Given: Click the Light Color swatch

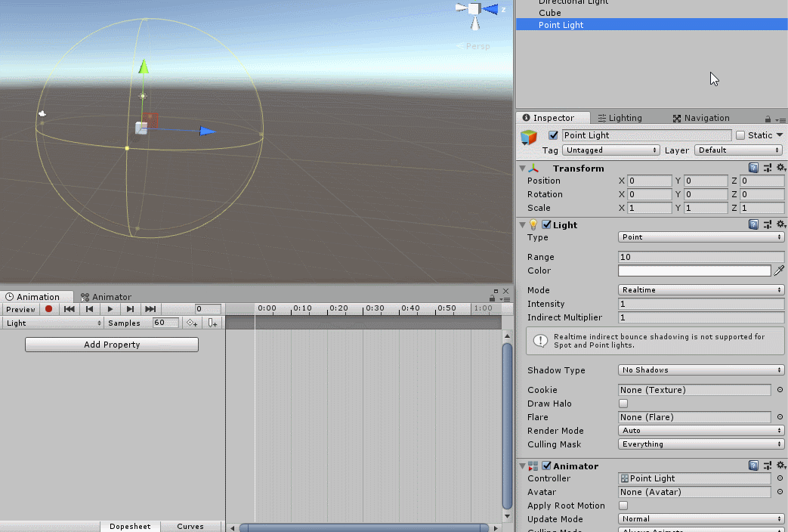Looking at the screenshot, I should tap(694, 270).
